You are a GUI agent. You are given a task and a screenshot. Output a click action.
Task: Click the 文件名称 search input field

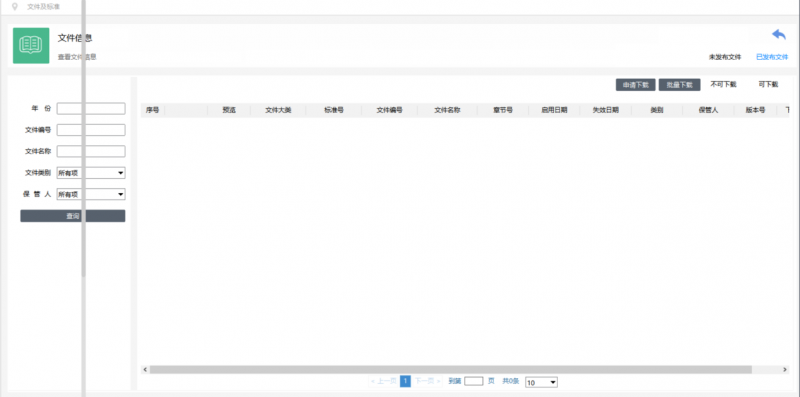[91, 152]
